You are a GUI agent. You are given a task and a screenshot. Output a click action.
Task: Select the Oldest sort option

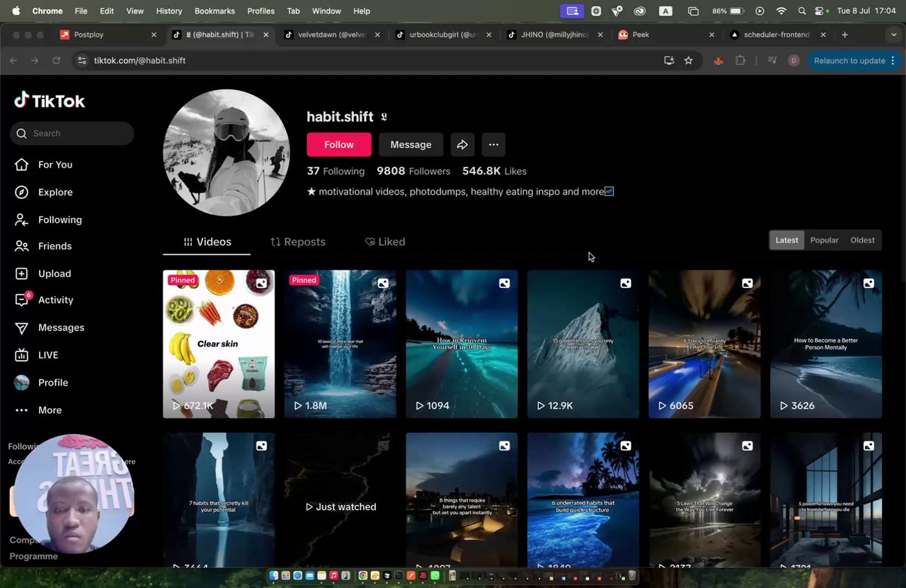tap(862, 240)
